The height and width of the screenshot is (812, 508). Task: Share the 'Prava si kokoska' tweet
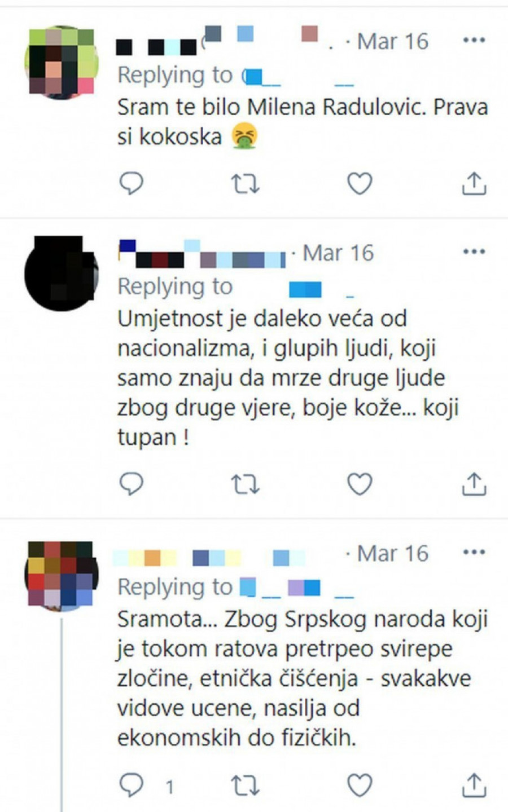pyautogui.click(x=474, y=183)
